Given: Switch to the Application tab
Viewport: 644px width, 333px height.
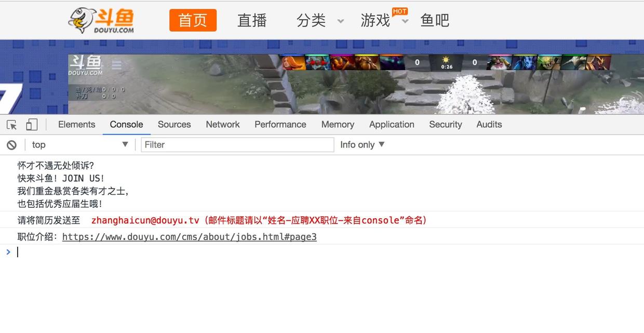Looking at the screenshot, I should pos(392,125).
